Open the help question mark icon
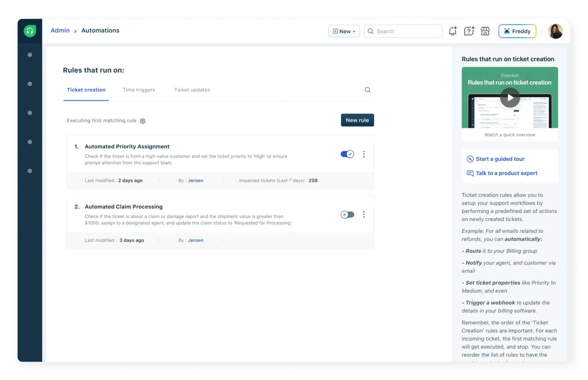The width and height of the screenshot is (588, 380). [468, 31]
